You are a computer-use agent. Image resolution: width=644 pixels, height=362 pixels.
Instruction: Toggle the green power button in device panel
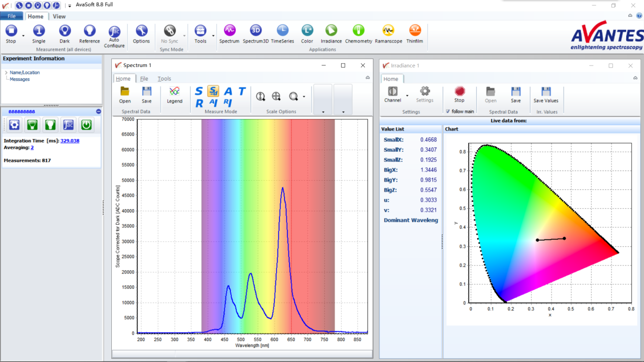point(86,124)
